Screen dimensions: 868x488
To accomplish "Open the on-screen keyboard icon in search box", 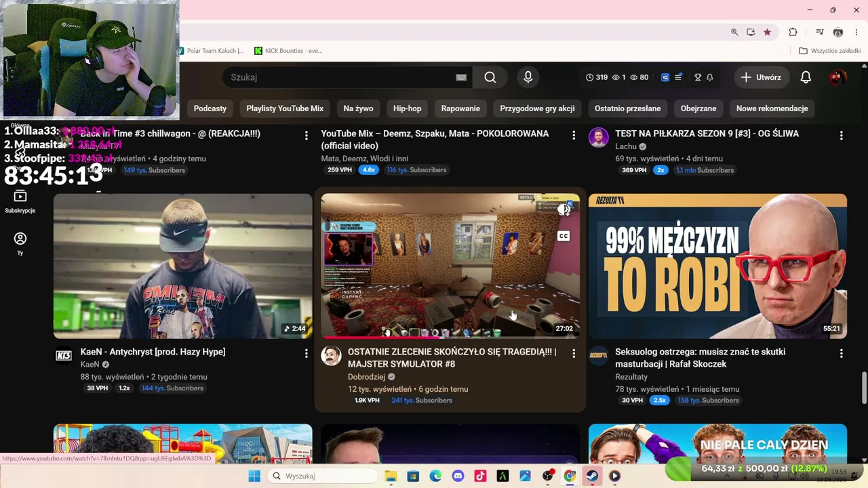I will coord(461,77).
